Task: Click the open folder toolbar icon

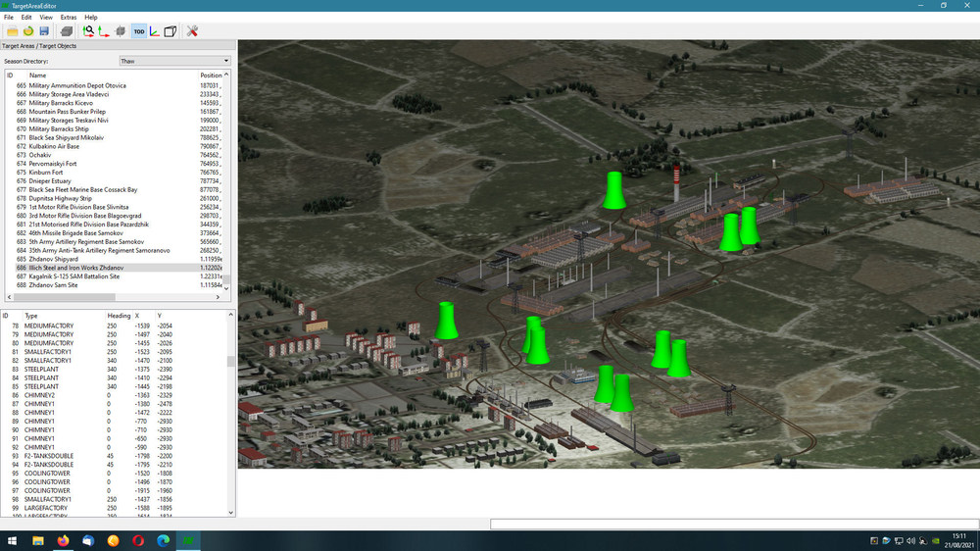Action: [x=12, y=31]
